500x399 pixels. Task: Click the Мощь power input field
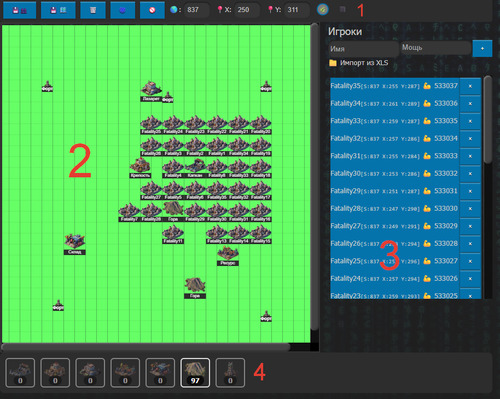(x=436, y=48)
